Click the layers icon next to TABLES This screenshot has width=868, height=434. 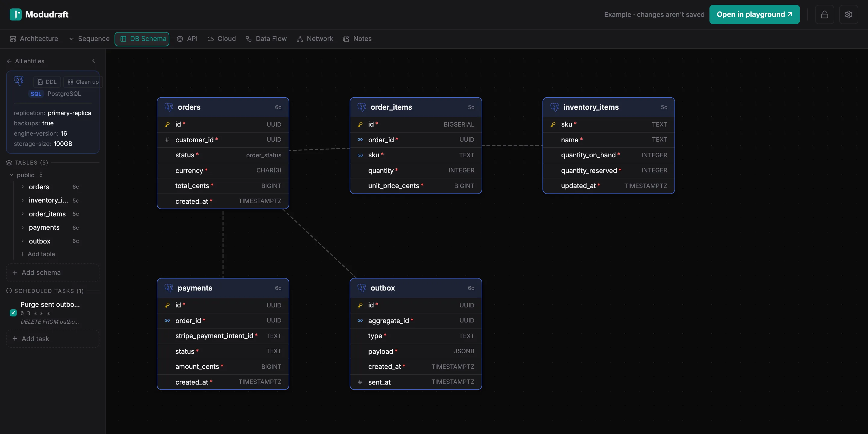9,162
